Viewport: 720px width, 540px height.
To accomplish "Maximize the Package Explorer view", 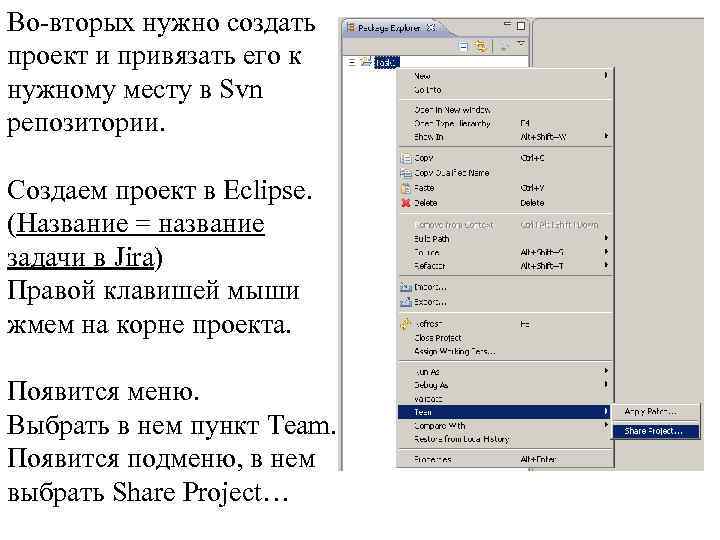I will click(521, 26).
